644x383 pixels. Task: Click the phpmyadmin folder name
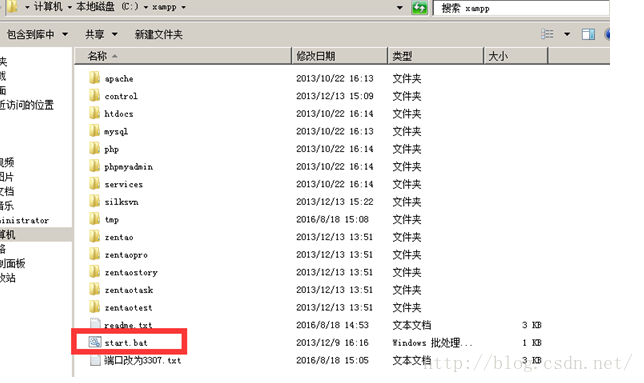pos(129,167)
